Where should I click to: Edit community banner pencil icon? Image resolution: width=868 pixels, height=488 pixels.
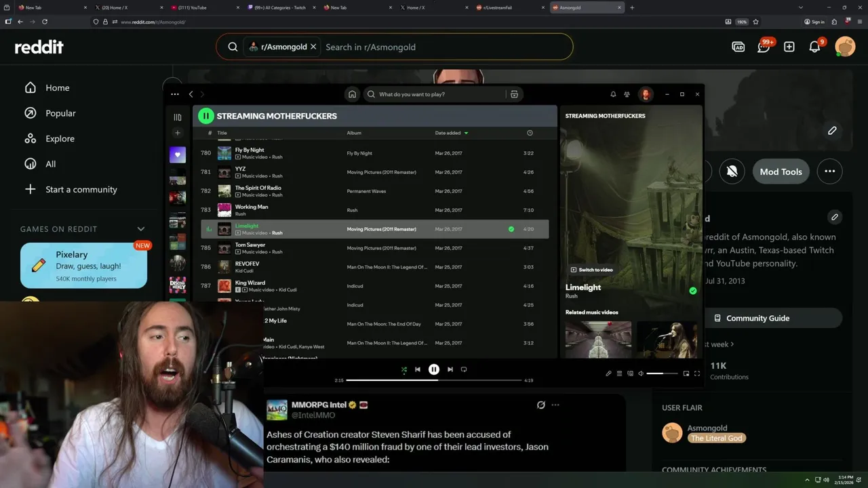point(832,130)
